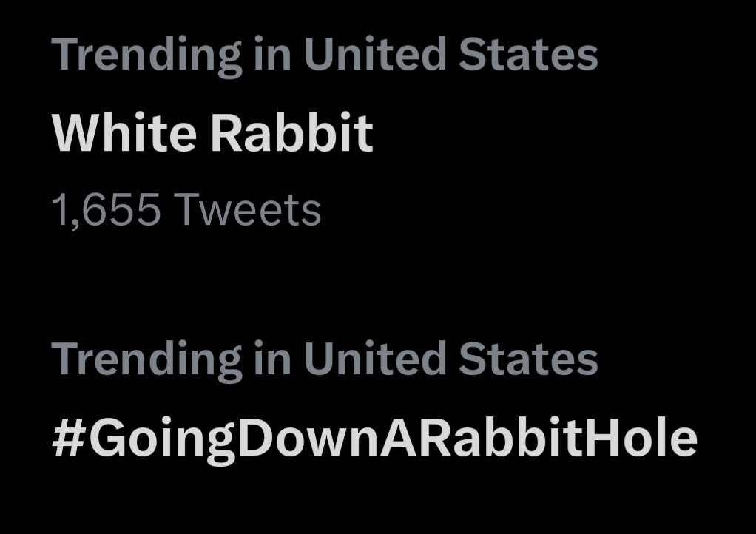This screenshot has width=756, height=534.
Task: Click Trending in United States above #GoingDownARabbitHole
Action: pyautogui.click(x=324, y=359)
